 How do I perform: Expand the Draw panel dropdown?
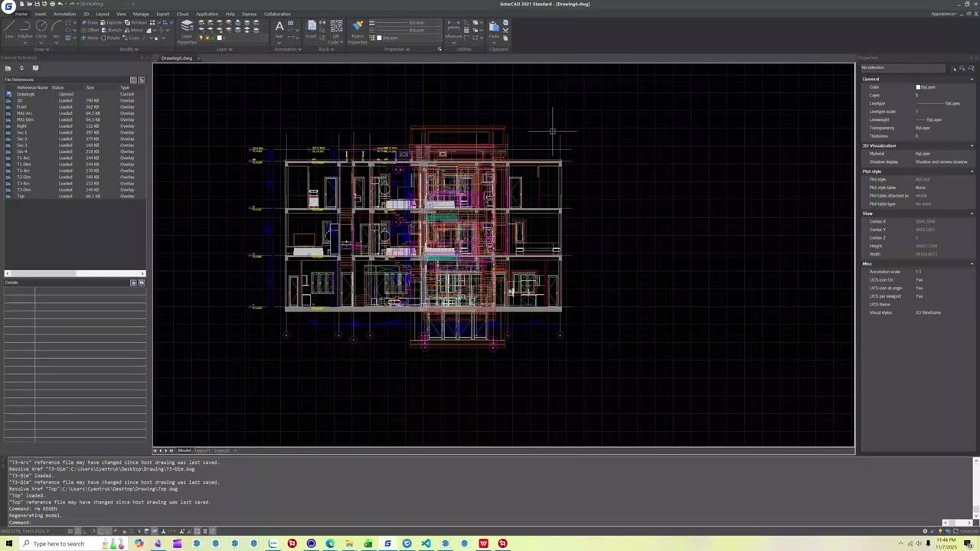[40, 49]
